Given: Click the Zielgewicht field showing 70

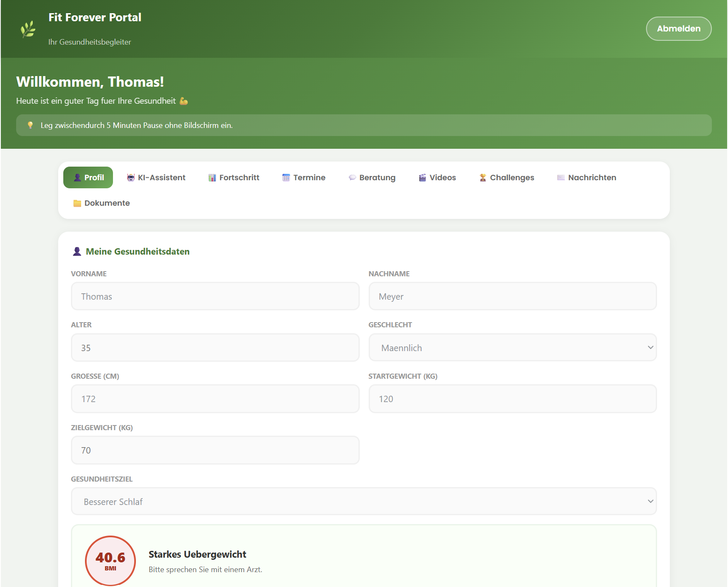Looking at the screenshot, I should pyautogui.click(x=215, y=450).
